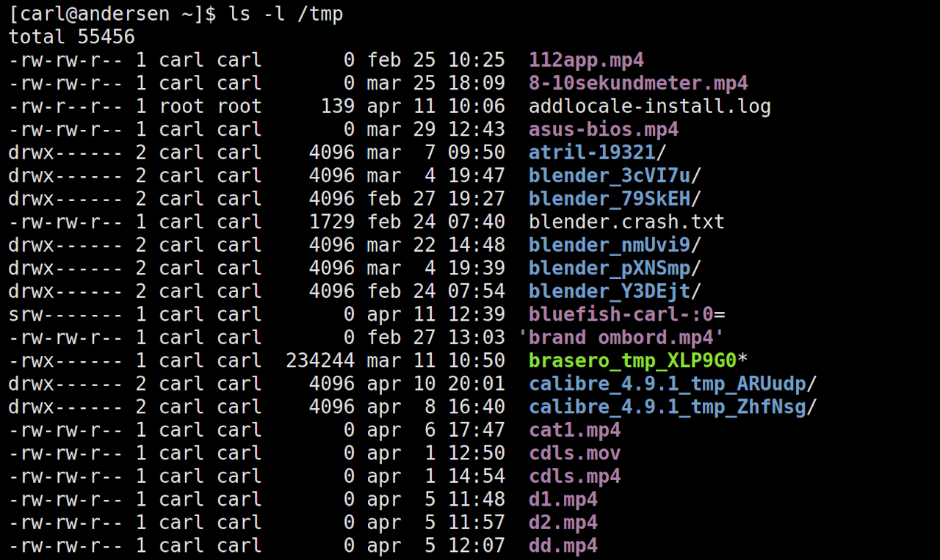This screenshot has width=940, height=560.
Task: Select the calibre_4.9.1_tmp_ARUudp directory name
Action: pos(667,384)
